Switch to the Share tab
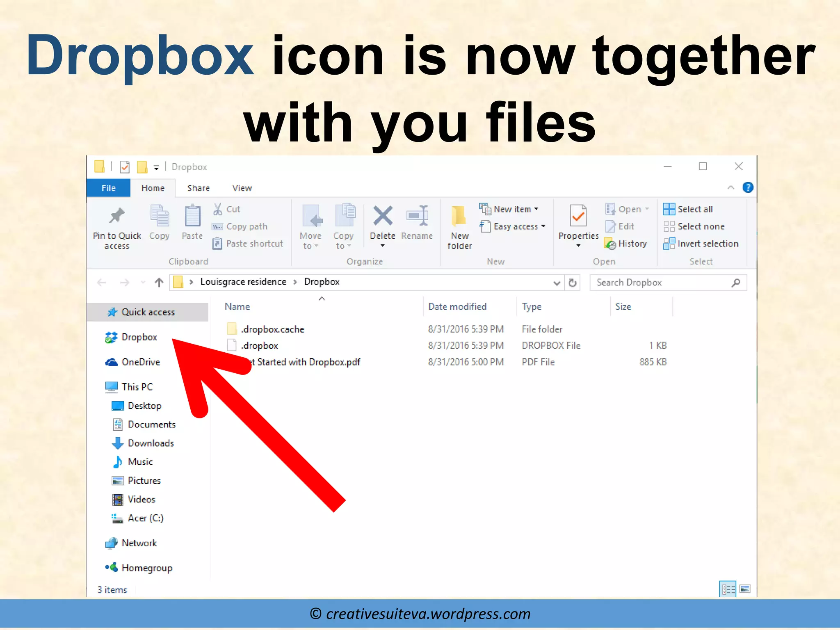This screenshot has height=630, width=840. pyautogui.click(x=199, y=188)
